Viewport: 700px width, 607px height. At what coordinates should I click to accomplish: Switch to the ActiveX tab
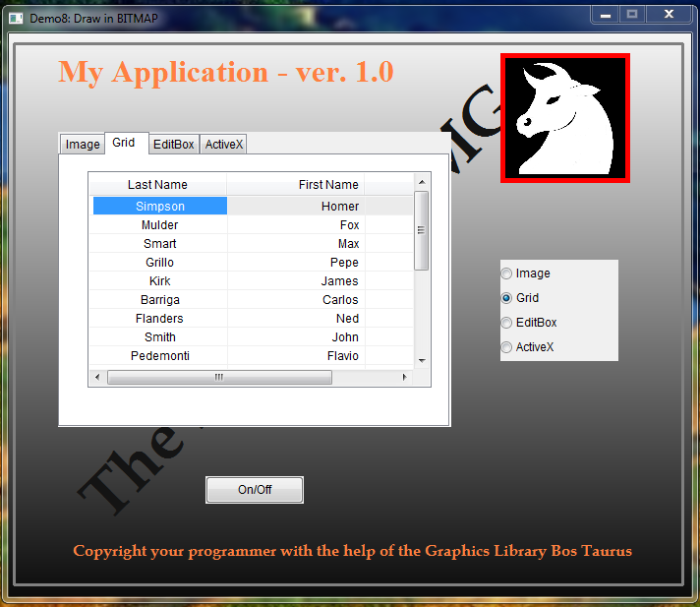[x=224, y=145]
